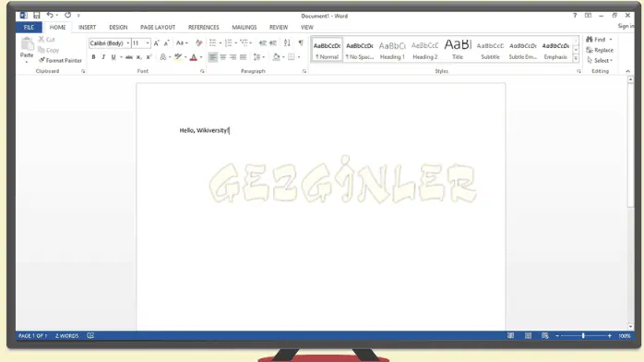The height and width of the screenshot is (362, 644).
Task: Click the Text Highlight Color marker
Action: [x=178, y=57]
